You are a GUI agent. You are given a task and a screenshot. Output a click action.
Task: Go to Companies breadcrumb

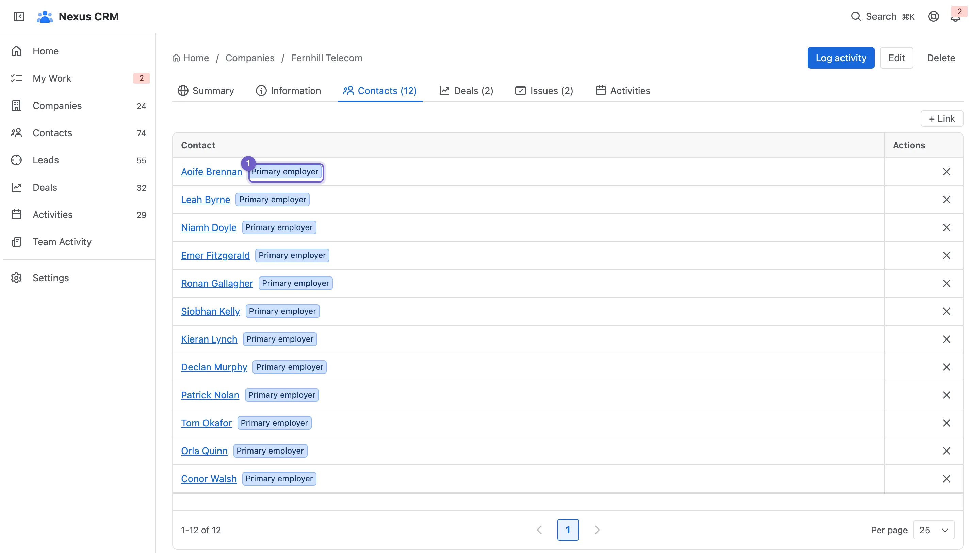coord(250,58)
